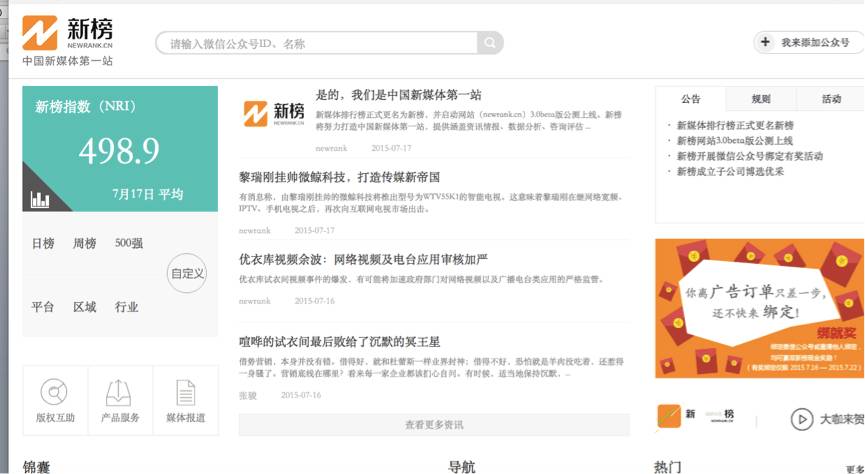The height and width of the screenshot is (474, 865).
Task: Select the 区域 category
Action: (x=84, y=307)
